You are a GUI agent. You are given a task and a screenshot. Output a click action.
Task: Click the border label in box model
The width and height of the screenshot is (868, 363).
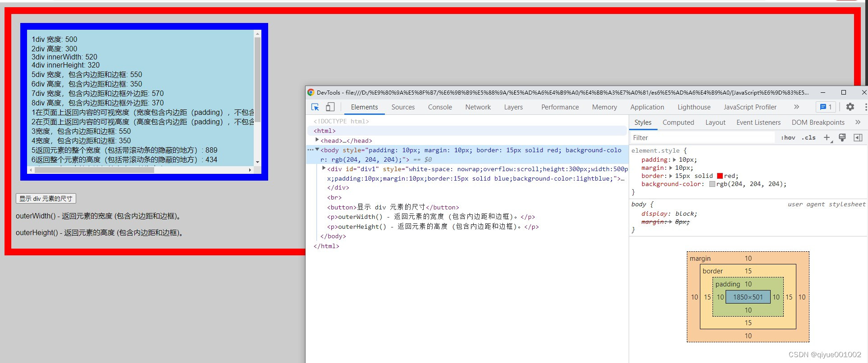point(713,271)
